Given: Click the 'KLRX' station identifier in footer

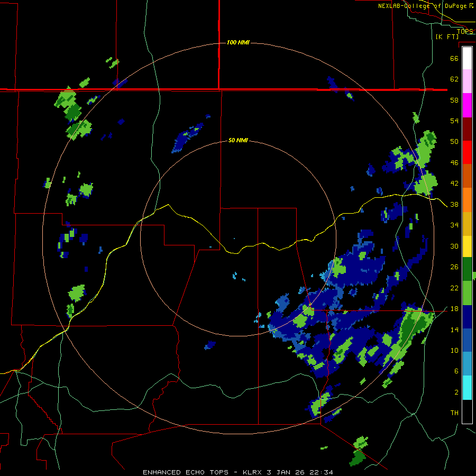Looking at the screenshot, I should pyautogui.click(x=252, y=472).
